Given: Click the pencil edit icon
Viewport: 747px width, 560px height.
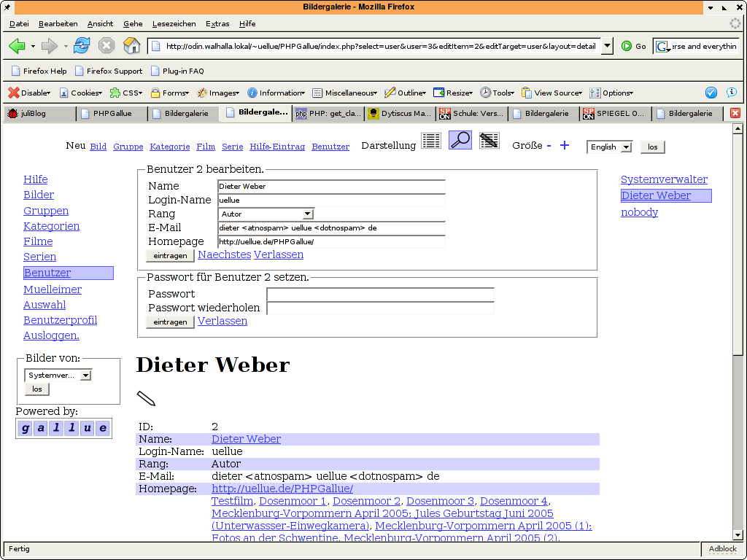Looking at the screenshot, I should pos(146,398).
